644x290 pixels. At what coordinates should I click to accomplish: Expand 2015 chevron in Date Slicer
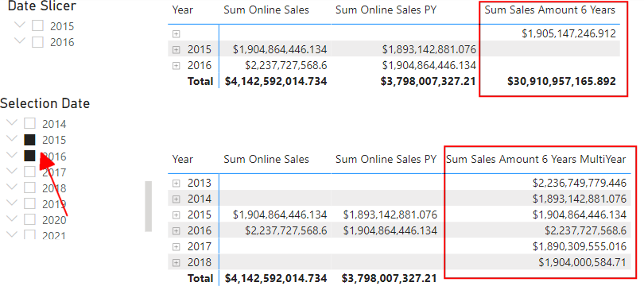20,25
